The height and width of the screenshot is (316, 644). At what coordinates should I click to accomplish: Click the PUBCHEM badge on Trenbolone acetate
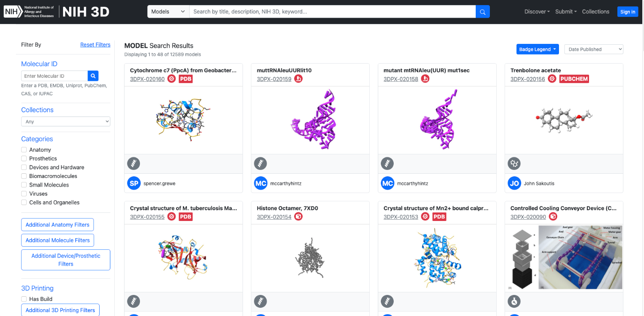574,79
